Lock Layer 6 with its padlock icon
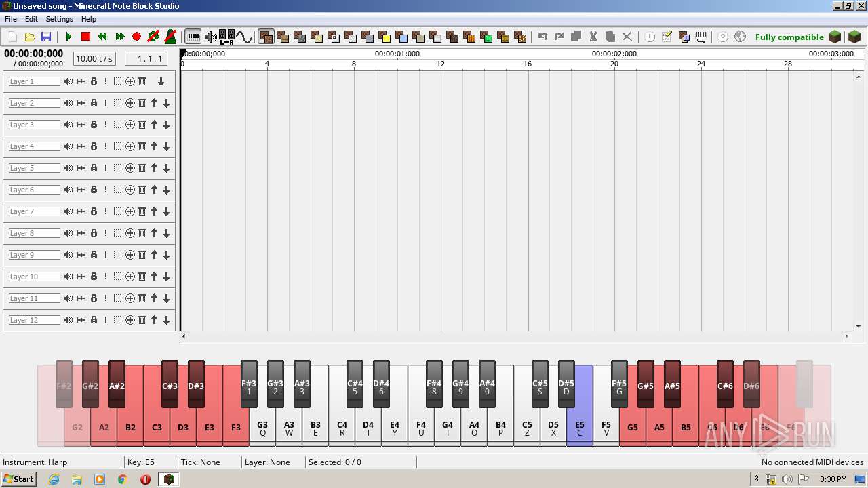This screenshot has width=868, height=488. tap(94, 190)
